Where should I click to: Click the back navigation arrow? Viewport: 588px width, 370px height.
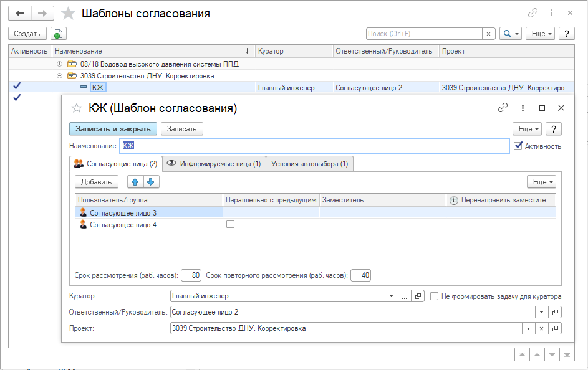(20, 13)
